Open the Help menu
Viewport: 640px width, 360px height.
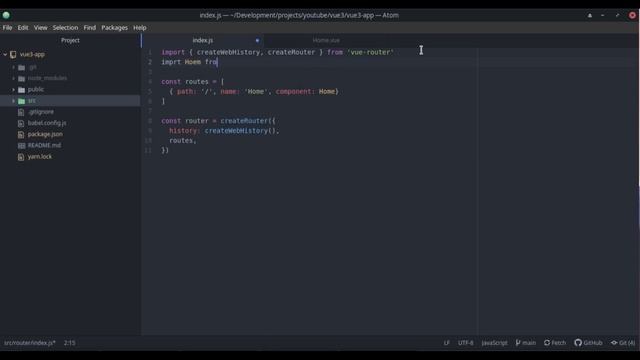(140, 28)
